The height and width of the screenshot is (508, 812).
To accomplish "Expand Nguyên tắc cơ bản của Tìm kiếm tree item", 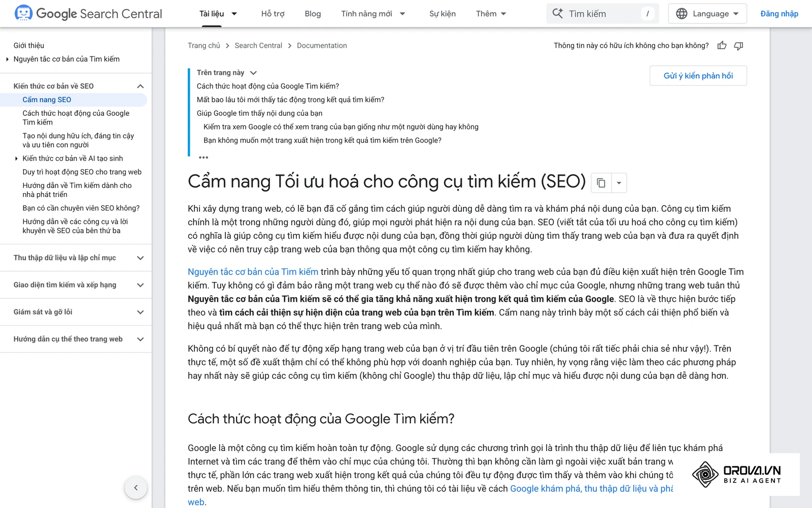I will point(7,59).
